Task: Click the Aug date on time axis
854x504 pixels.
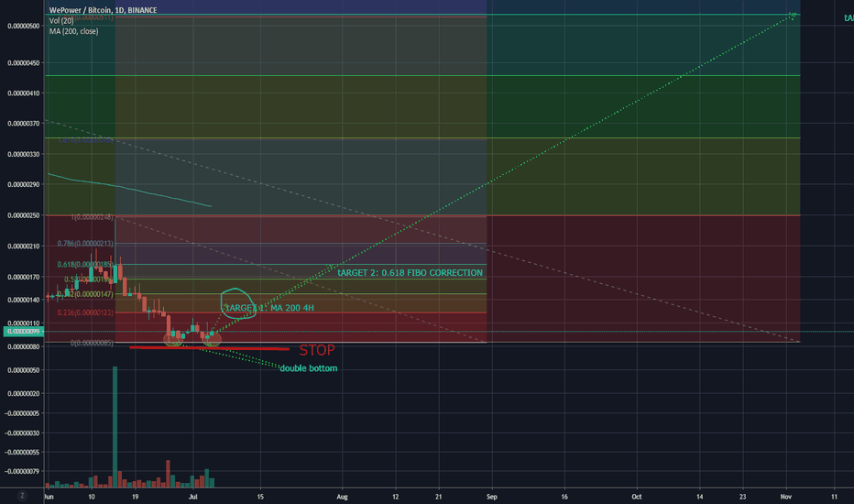Action: 342,497
